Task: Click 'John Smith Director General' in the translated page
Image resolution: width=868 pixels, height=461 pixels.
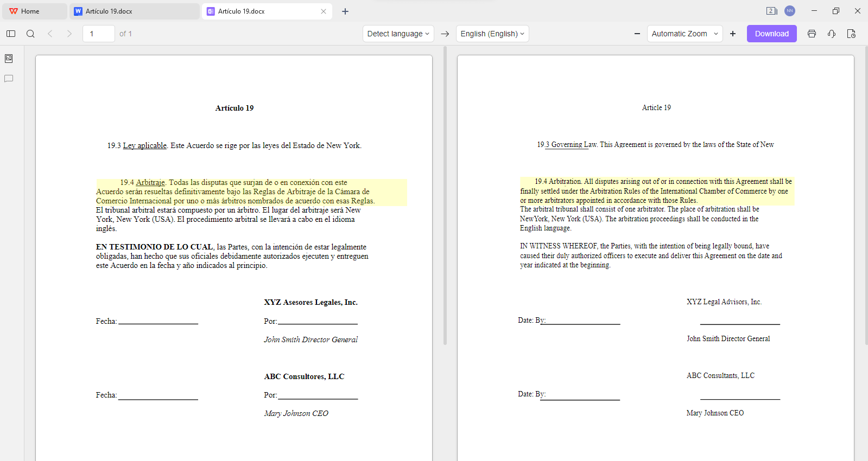Action: (728, 338)
